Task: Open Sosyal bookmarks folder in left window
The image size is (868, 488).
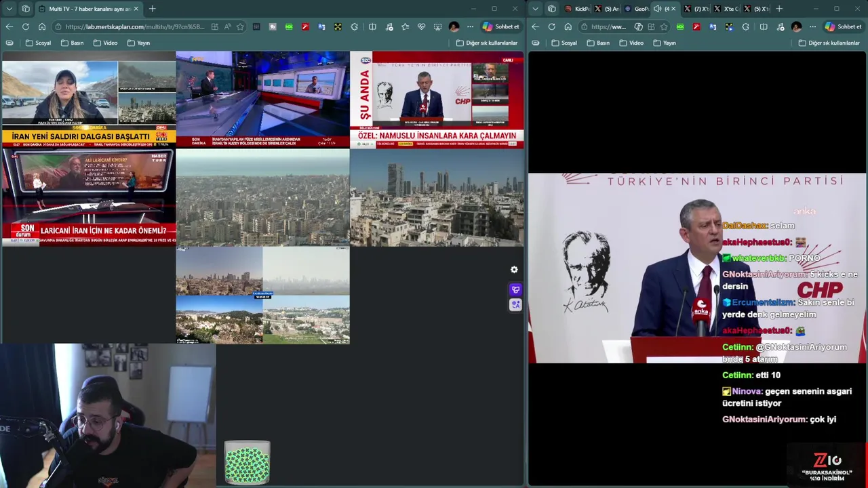Action: (x=38, y=43)
